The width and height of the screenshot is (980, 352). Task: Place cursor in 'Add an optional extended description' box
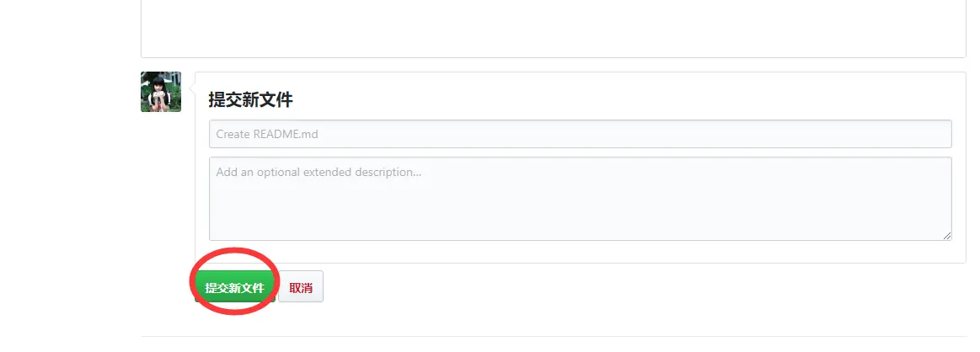580,199
